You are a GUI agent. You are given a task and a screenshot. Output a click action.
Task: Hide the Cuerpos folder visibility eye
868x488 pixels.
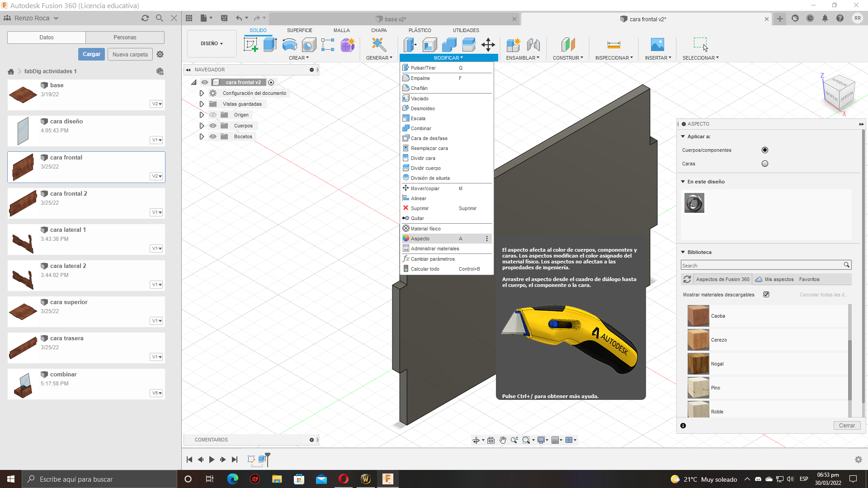pos(213,126)
